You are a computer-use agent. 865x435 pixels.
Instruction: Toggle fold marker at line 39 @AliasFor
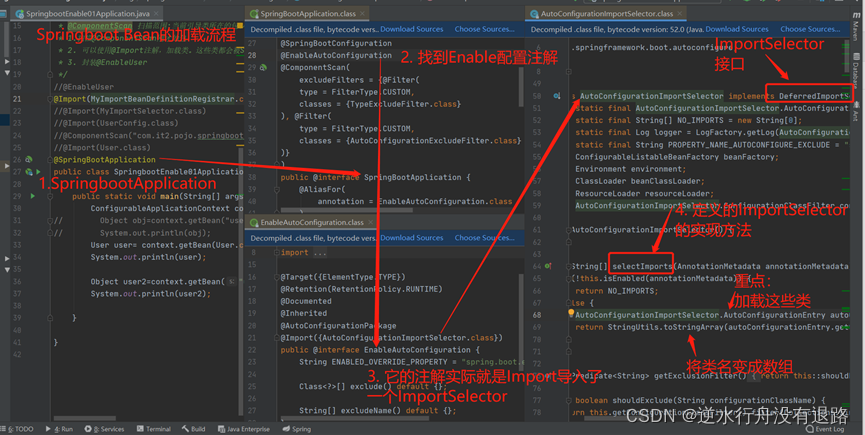click(277, 189)
